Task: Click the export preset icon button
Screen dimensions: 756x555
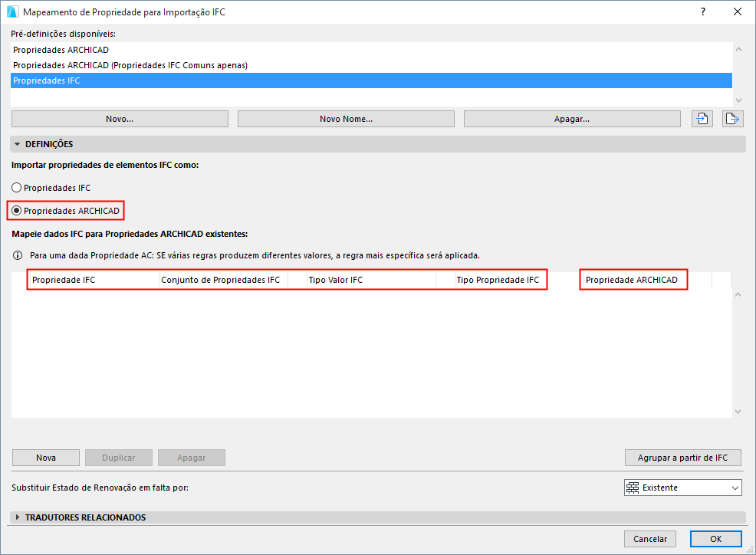Action: pos(732,119)
